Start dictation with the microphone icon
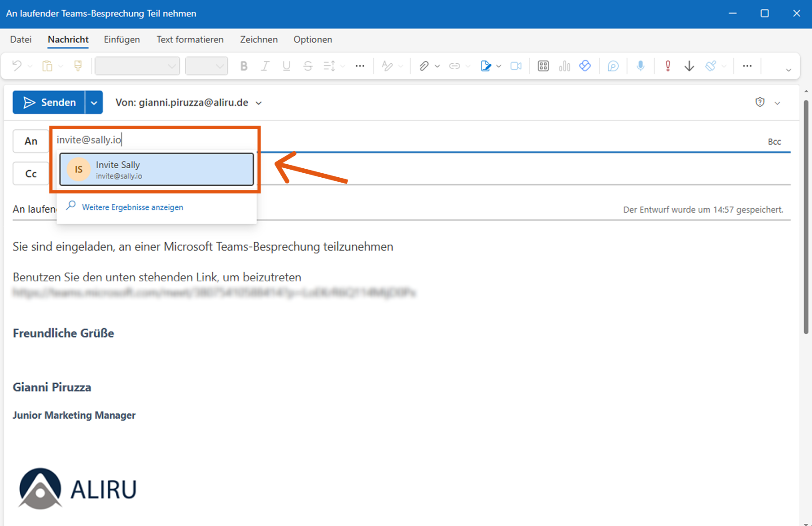Screen dimensions: 812x526 640,66
